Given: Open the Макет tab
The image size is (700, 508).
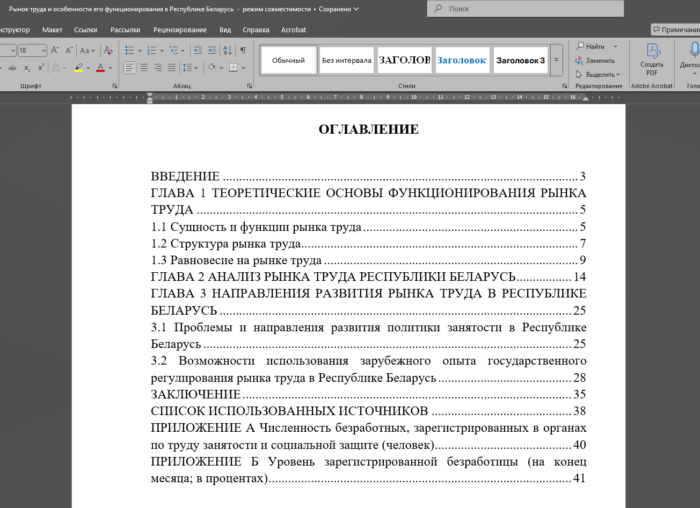Looking at the screenshot, I should [x=52, y=30].
